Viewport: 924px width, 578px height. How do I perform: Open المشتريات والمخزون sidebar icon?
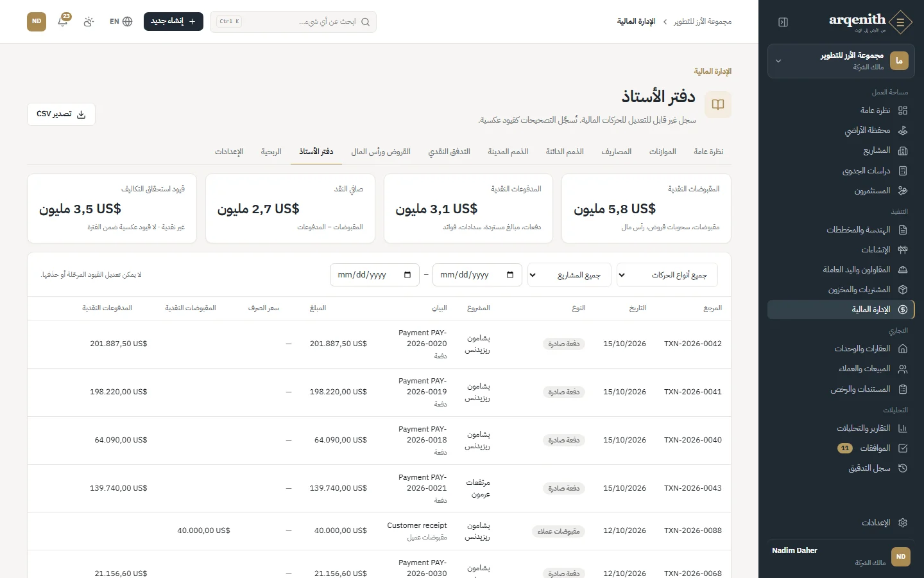pos(903,290)
